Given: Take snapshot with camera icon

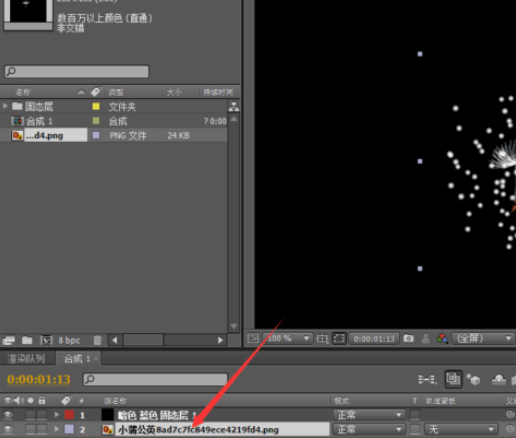Looking at the screenshot, I should [408, 339].
